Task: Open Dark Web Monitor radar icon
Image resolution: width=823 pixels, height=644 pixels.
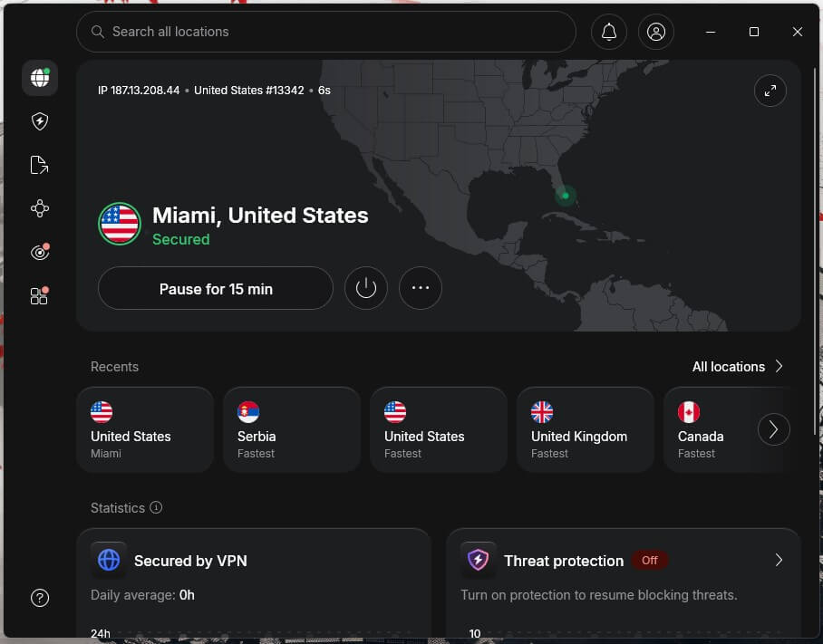Action: click(x=40, y=252)
